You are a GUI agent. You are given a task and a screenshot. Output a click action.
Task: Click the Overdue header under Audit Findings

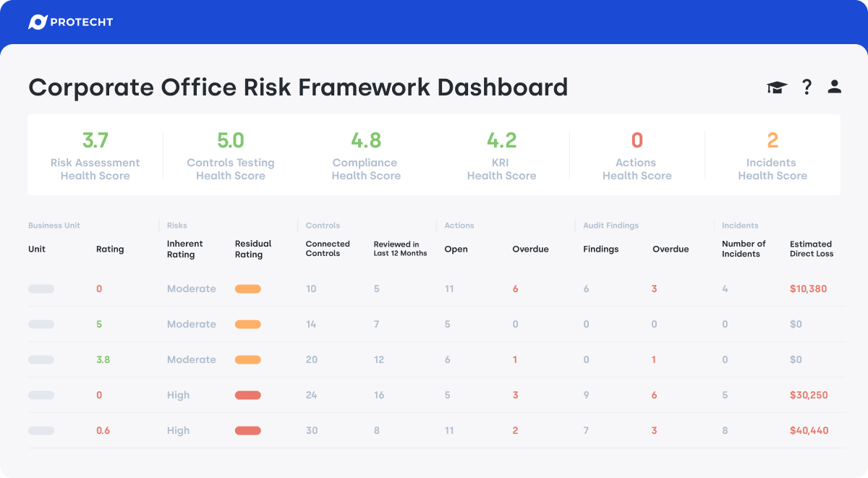point(671,249)
